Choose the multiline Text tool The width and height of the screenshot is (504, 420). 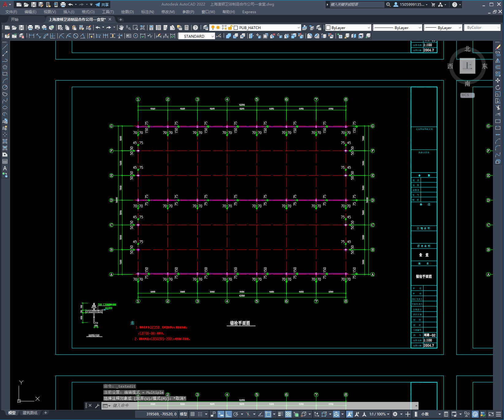point(5,168)
